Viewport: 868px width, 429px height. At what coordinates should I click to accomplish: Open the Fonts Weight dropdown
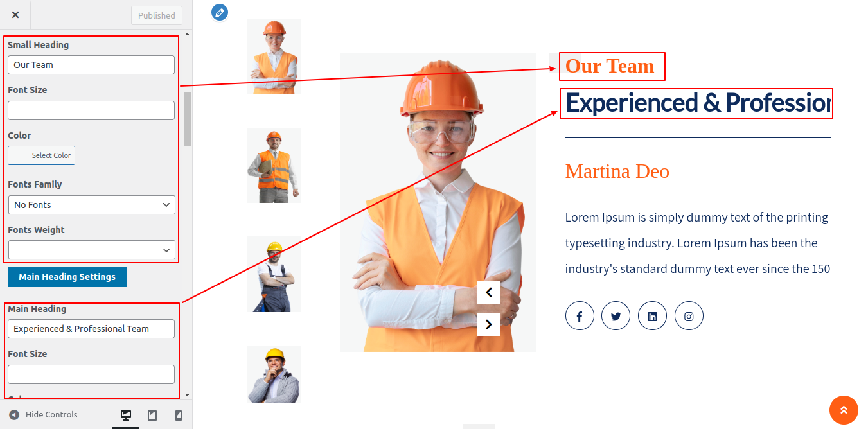(x=92, y=250)
